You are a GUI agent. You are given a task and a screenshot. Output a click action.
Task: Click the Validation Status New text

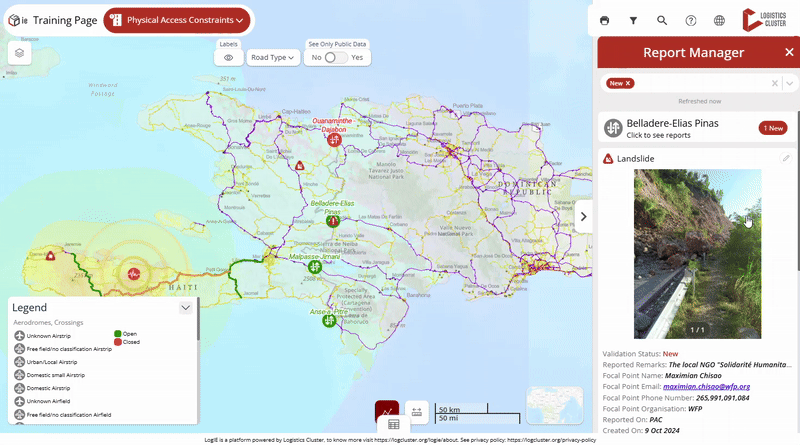point(670,354)
